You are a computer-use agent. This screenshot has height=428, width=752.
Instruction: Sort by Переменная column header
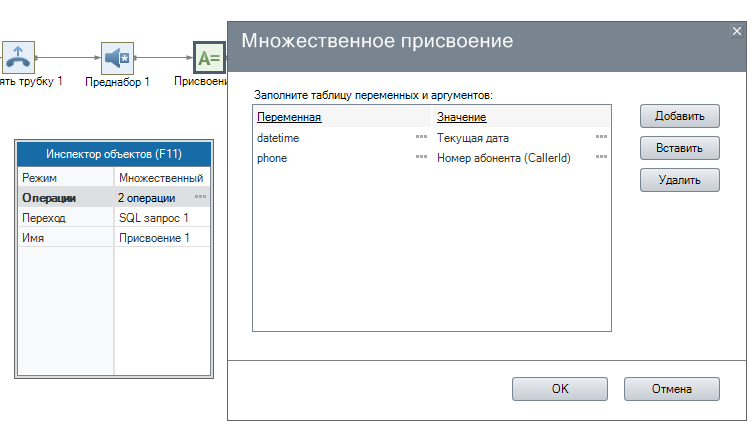point(291,118)
